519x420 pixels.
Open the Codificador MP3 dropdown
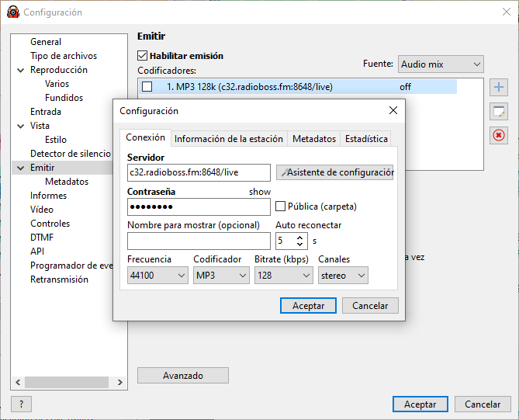[221, 276]
